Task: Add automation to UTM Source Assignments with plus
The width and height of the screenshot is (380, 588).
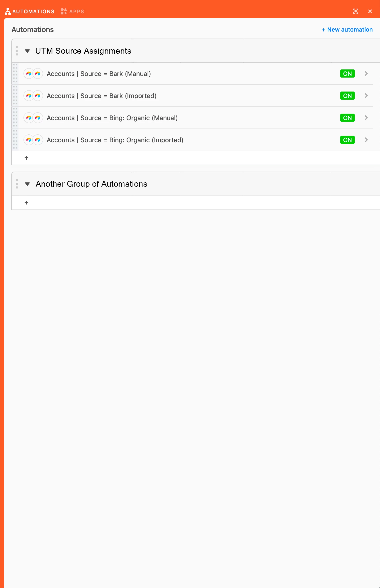Action: click(26, 158)
